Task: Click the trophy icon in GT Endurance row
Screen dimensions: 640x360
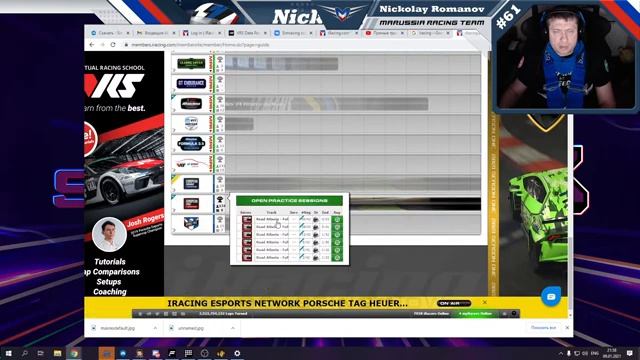Action: [220, 79]
